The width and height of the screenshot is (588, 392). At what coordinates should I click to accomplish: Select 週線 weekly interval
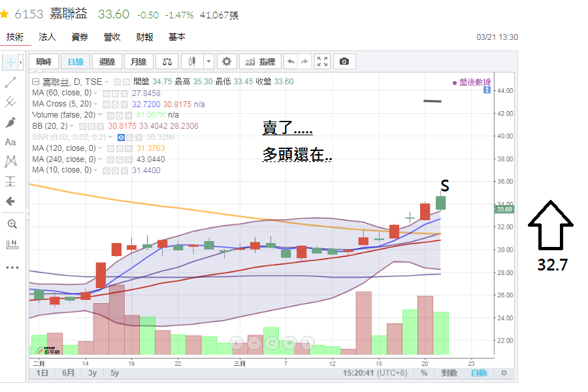tap(107, 62)
